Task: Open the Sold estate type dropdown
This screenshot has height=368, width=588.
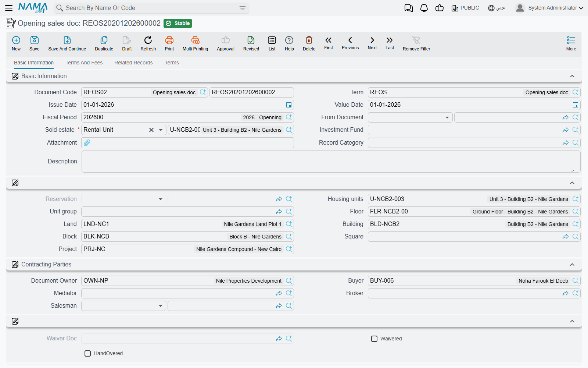Action: click(161, 130)
